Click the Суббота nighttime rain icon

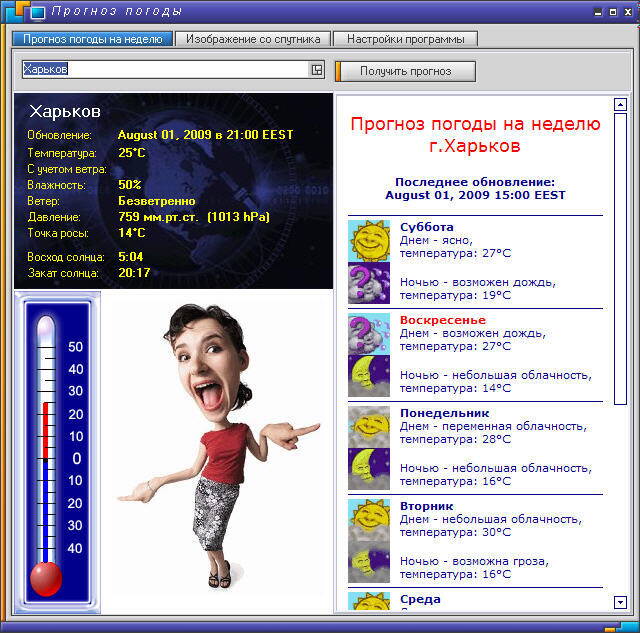pos(368,283)
